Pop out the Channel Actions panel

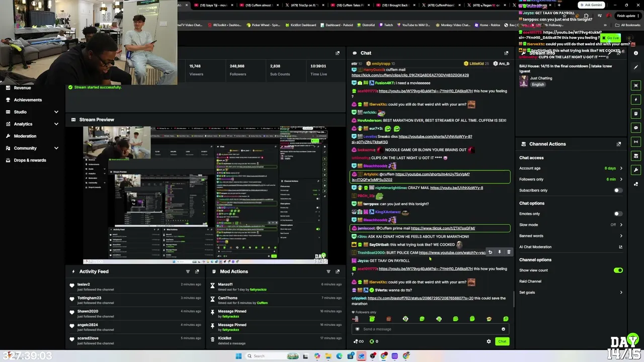coord(619,144)
